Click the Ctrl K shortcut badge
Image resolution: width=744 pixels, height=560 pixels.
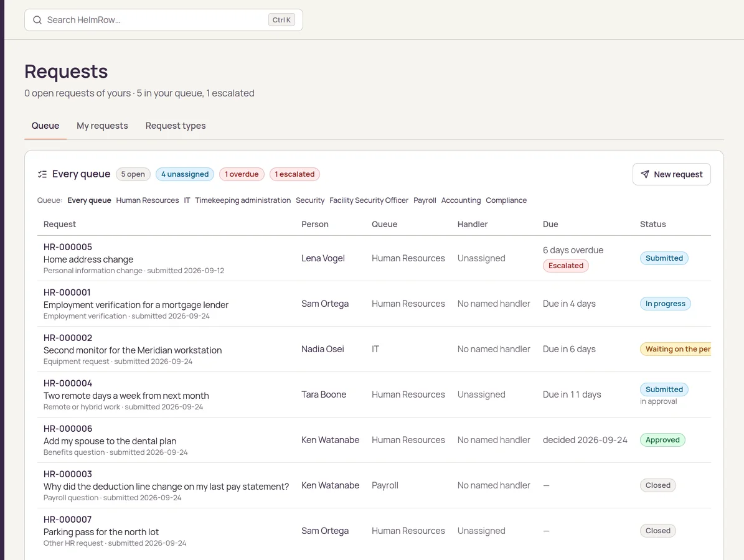[x=281, y=20]
